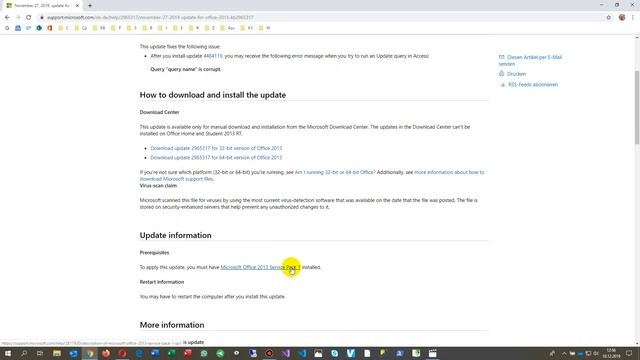Download update 2965317 for 32-bit Office 2013
Screen dimensions: 640x360
coord(216,148)
